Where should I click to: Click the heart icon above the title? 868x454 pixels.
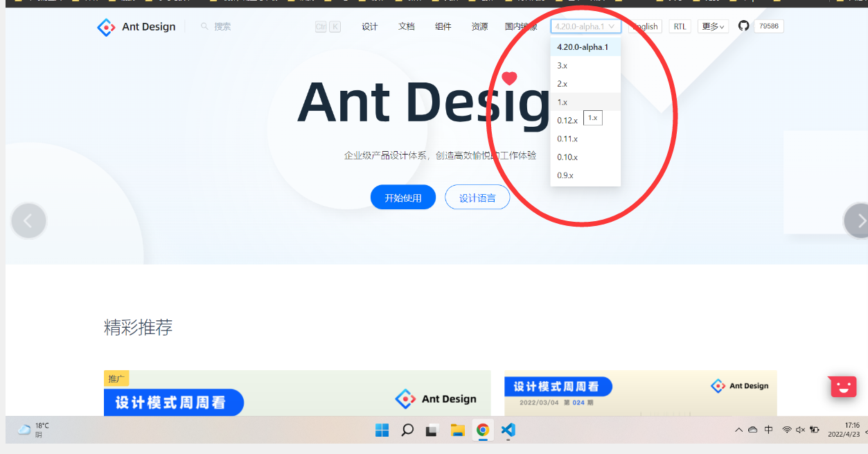click(x=509, y=78)
